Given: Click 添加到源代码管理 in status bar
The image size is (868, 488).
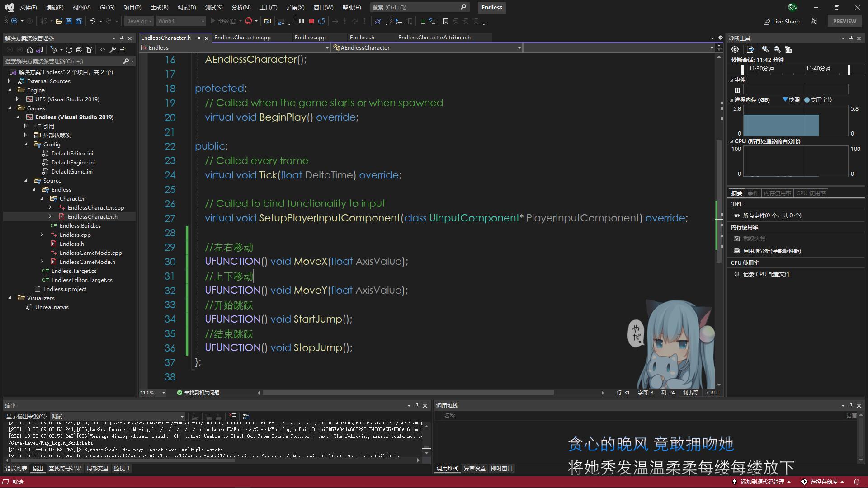Looking at the screenshot, I should pos(762,482).
